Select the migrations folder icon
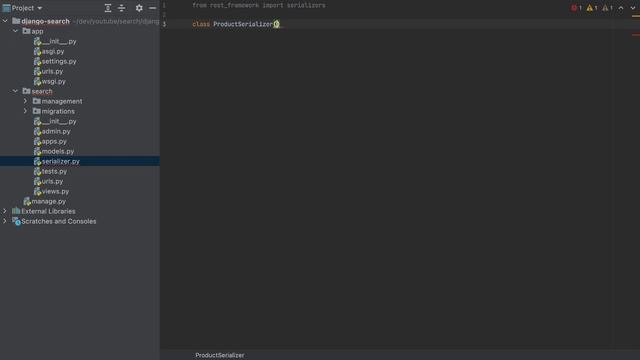 point(37,111)
